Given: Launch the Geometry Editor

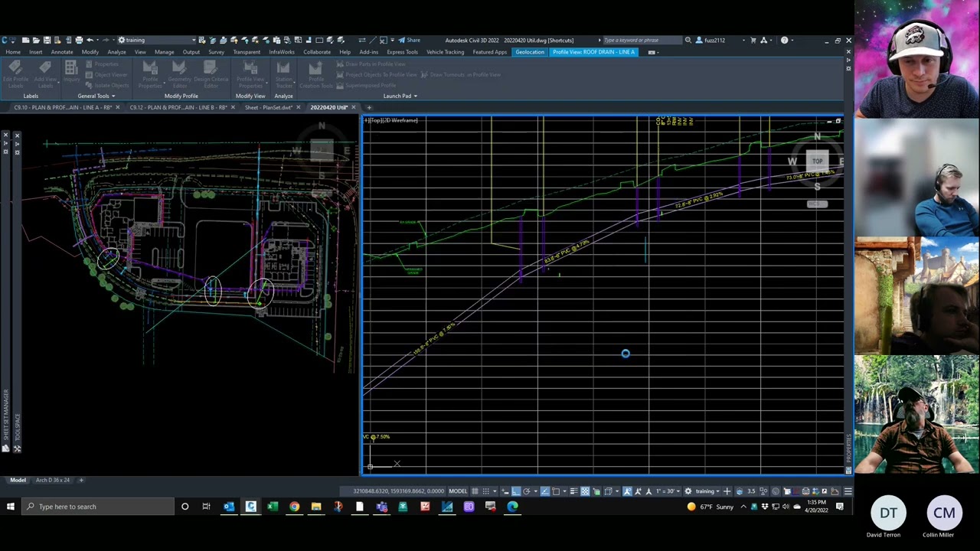Looking at the screenshot, I should click(x=179, y=73).
